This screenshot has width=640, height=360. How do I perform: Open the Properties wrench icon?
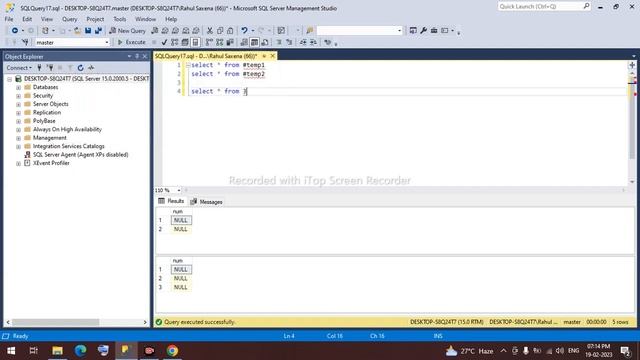point(423,31)
